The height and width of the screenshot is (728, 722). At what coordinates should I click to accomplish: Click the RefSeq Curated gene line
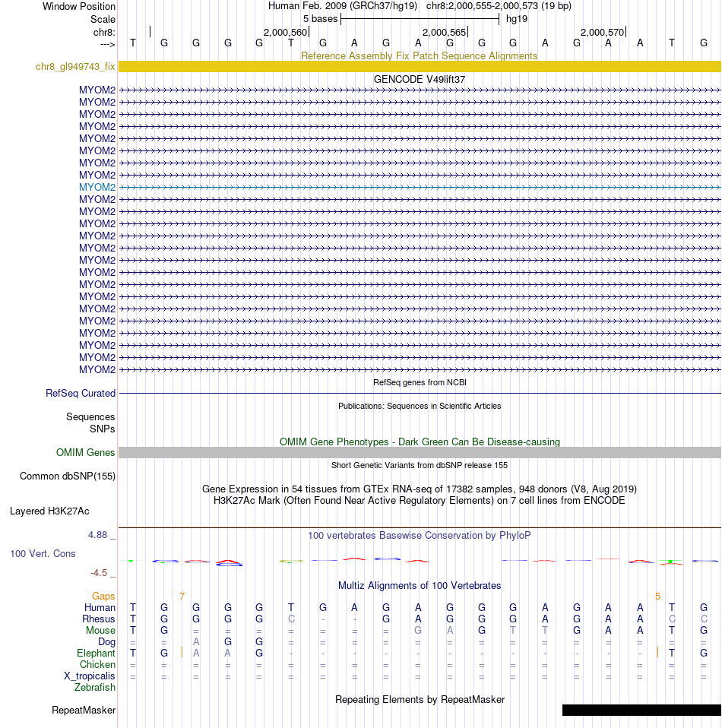pos(420,393)
